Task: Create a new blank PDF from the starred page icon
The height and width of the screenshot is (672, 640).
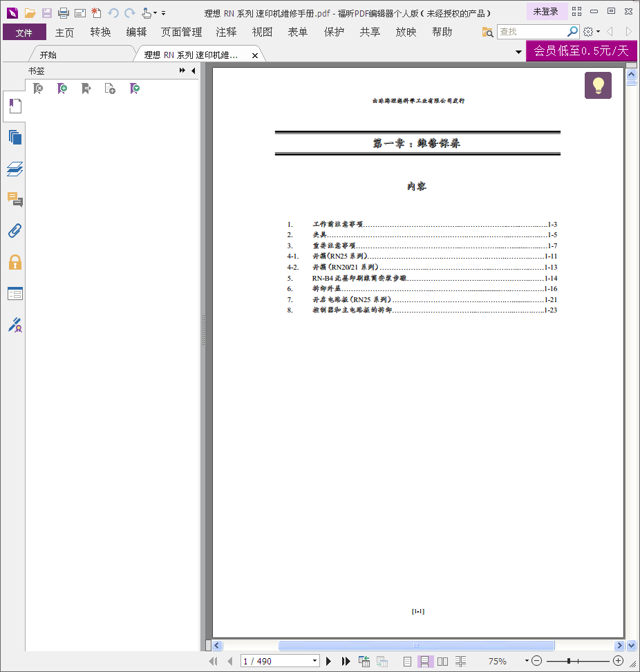Action: (96, 13)
